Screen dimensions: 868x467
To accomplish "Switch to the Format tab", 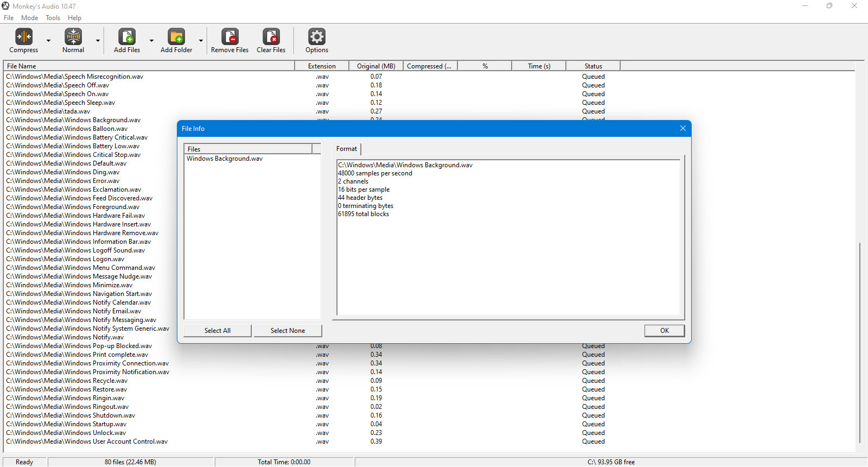I will [x=347, y=149].
